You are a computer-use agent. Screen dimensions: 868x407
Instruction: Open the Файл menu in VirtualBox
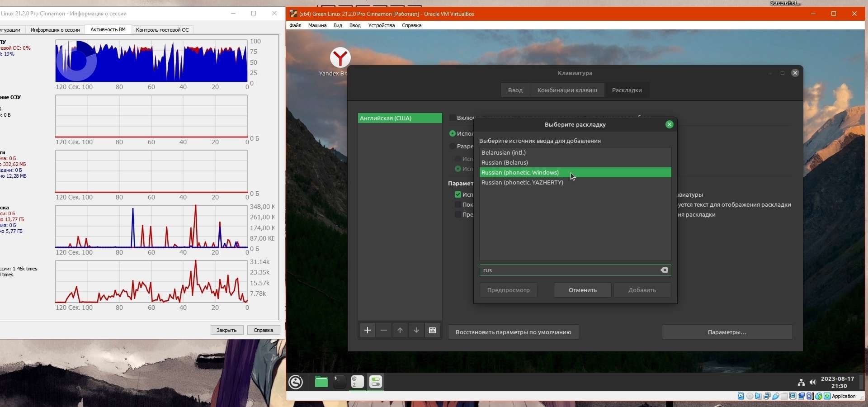point(295,25)
